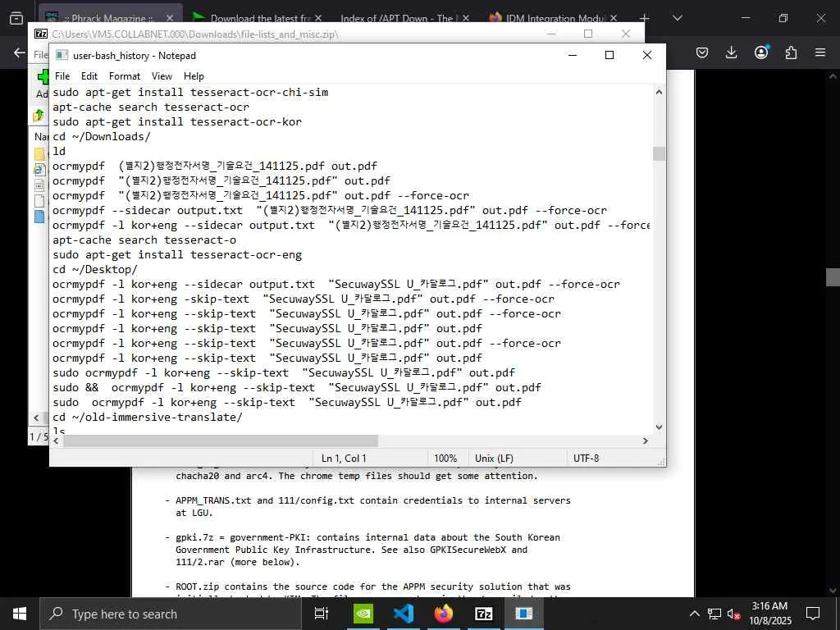Switch to 7-Zip from the taskbar
Viewport: 840px width, 630px height.
[483, 614]
